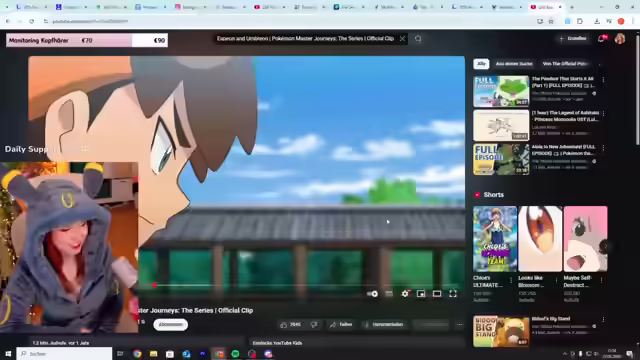Viewport: 640px width, 360px height.
Task: Click the Windows taskbar Suchen search box
Action: coord(64,354)
